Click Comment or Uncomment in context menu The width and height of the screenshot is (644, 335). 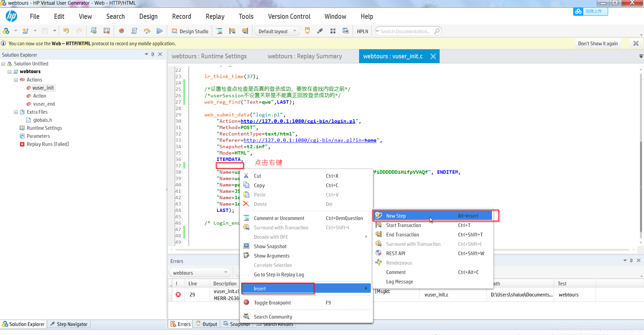pyautogui.click(x=306, y=218)
